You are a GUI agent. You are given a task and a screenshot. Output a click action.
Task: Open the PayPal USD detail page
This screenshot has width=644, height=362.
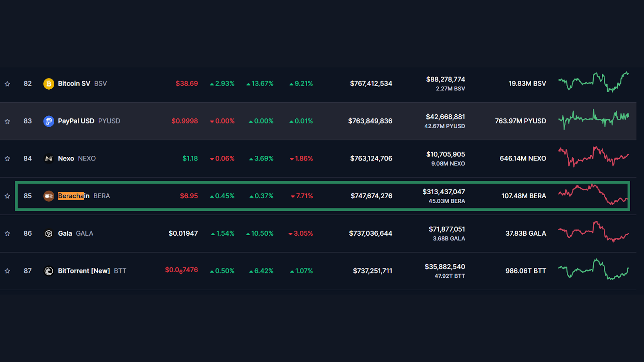[x=76, y=121]
